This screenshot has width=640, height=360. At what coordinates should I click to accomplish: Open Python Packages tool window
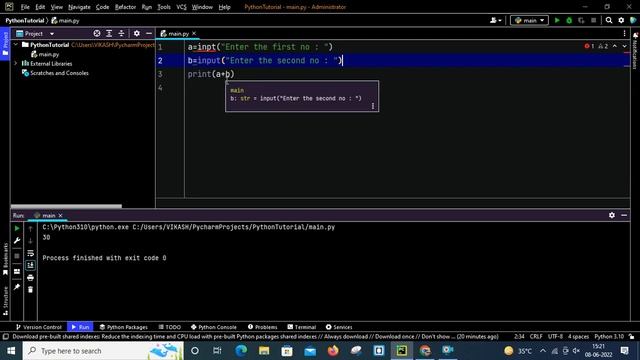click(x=123, y=327)
